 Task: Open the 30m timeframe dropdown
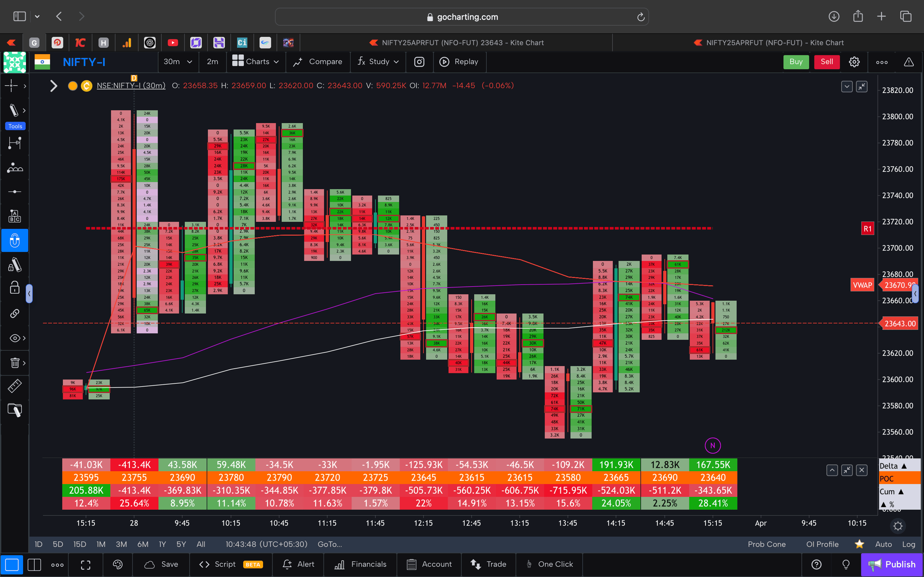(x=178, y=62)
